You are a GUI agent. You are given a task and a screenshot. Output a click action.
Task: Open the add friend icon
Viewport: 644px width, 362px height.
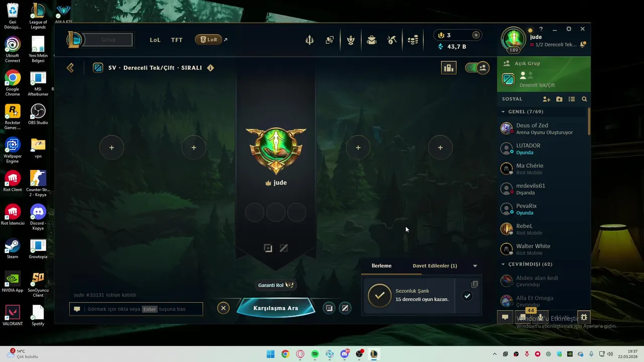pyautogui.click(x=546, y=99)
